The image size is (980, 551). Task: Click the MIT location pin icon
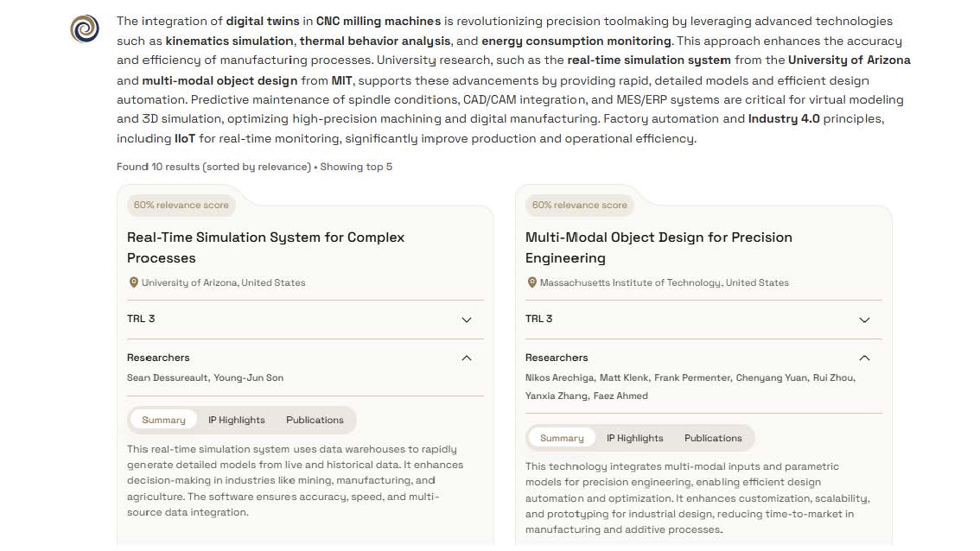tap(531, 282)
